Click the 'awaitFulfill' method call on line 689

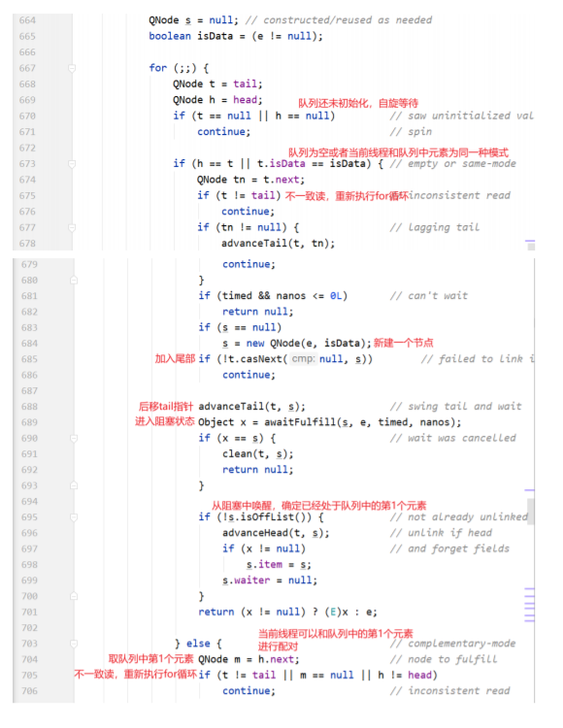(300, 422)
